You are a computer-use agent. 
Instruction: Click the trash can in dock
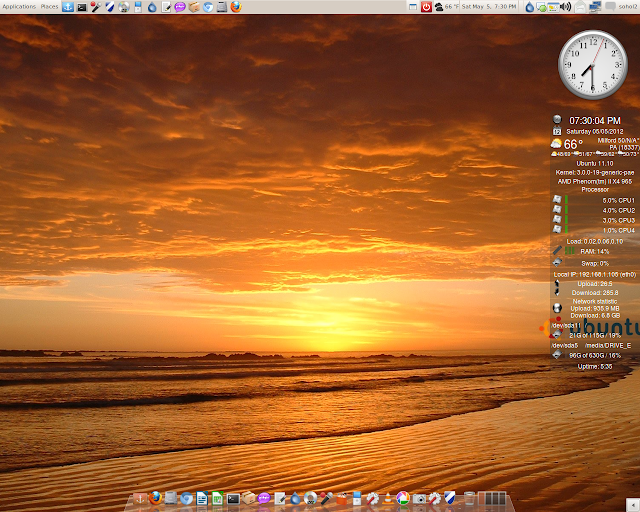point(468,497)
